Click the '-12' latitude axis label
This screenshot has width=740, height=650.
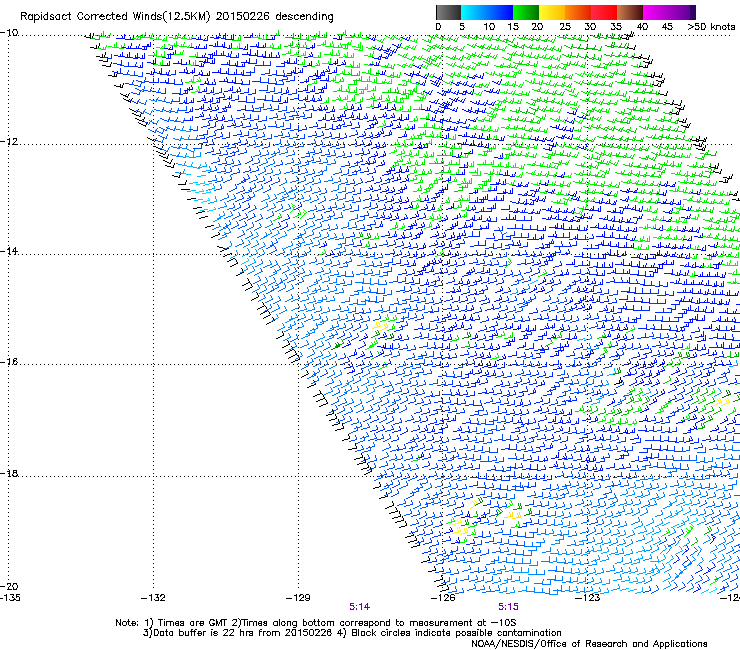click(x=9, y=142)
